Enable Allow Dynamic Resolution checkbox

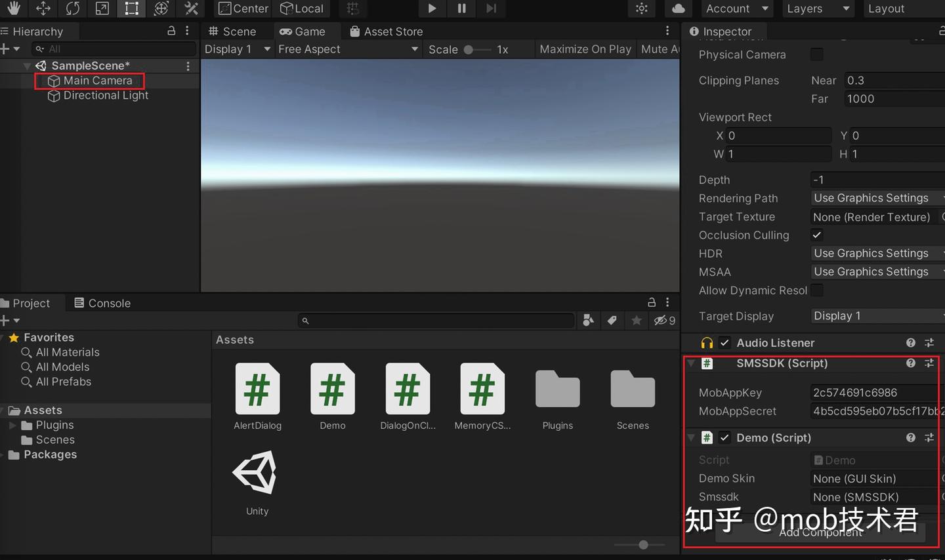pyautogui.click(x=817, y=290)
